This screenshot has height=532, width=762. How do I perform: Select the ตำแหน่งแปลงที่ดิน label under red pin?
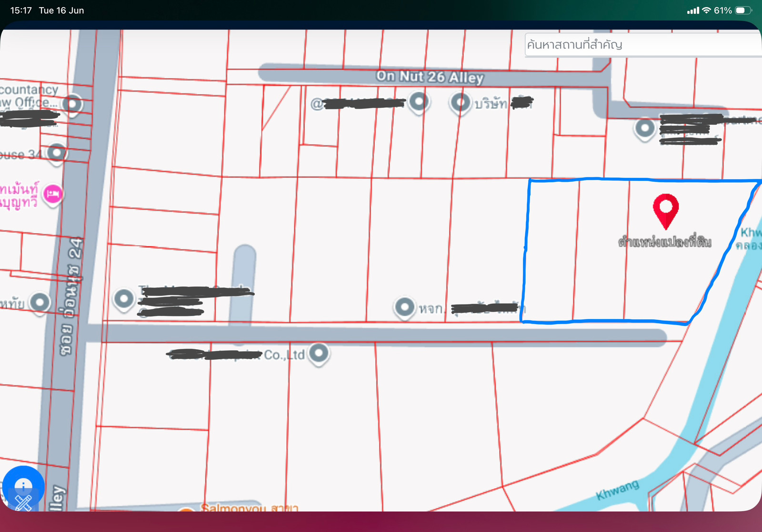[x=665, y=241]
